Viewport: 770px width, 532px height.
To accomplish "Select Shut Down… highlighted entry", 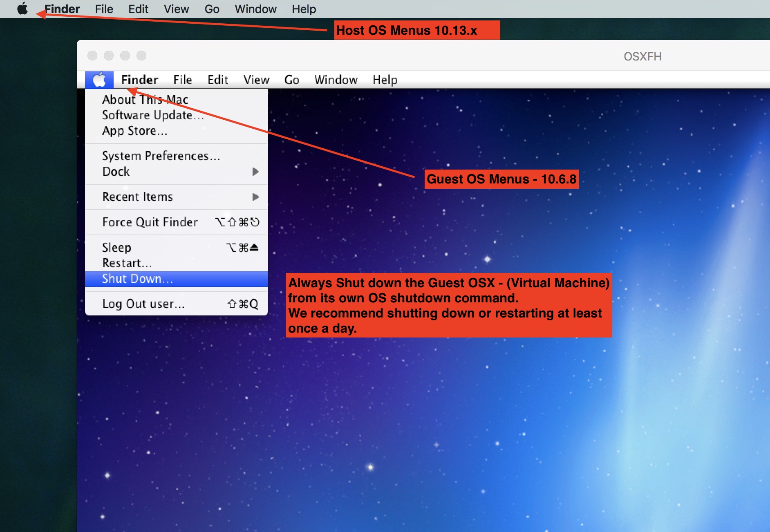I will 176,279.
